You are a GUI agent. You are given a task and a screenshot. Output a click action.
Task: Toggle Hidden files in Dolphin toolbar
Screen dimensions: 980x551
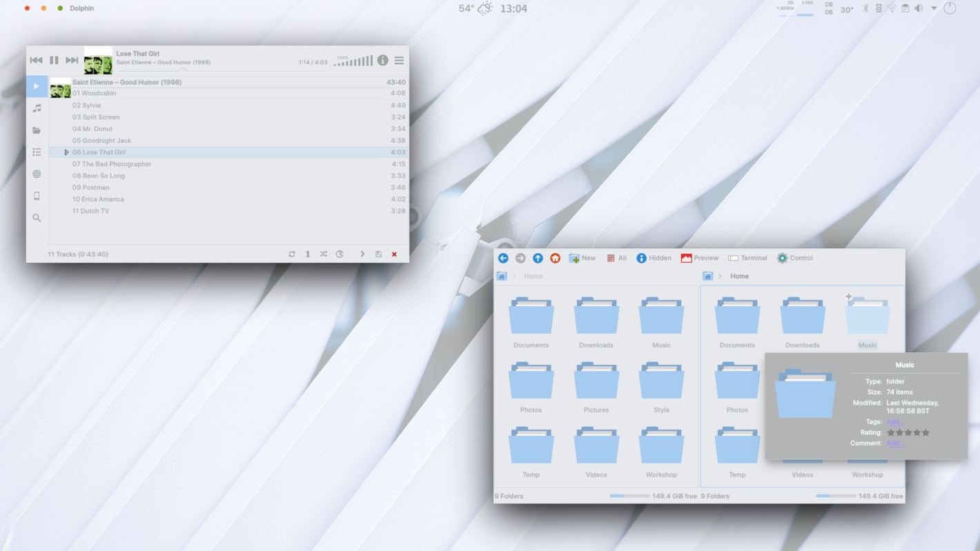(654, 258)
